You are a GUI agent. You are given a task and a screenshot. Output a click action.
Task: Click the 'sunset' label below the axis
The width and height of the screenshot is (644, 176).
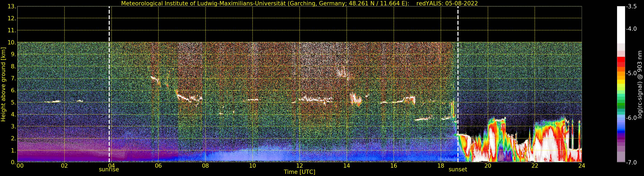(x=458, y=170)
